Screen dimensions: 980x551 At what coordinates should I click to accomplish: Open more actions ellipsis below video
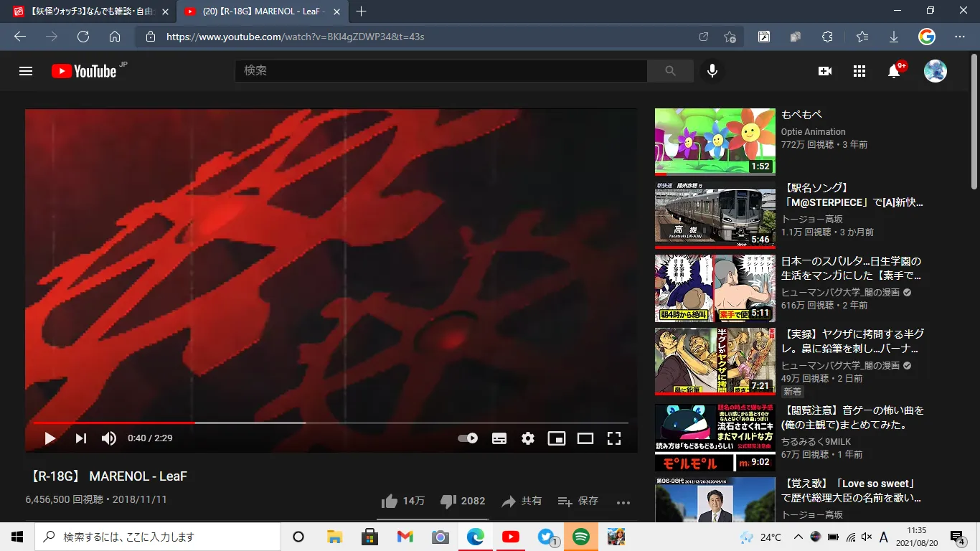coord(623,502)
